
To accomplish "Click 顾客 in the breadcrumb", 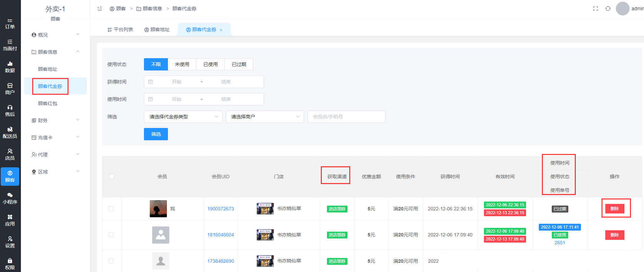I will point(118,9).
